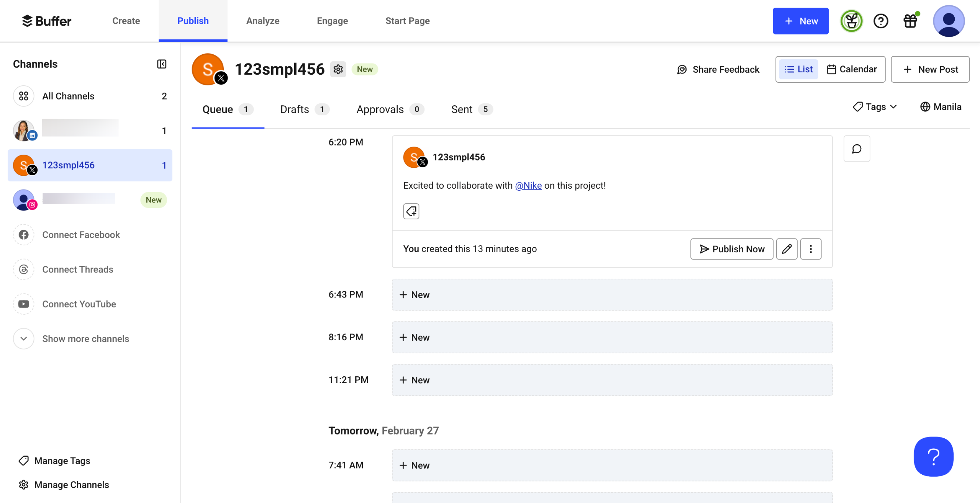Open channel settings gear next to 123smpl456
The image size is (980, 503).
pos(338,69)
